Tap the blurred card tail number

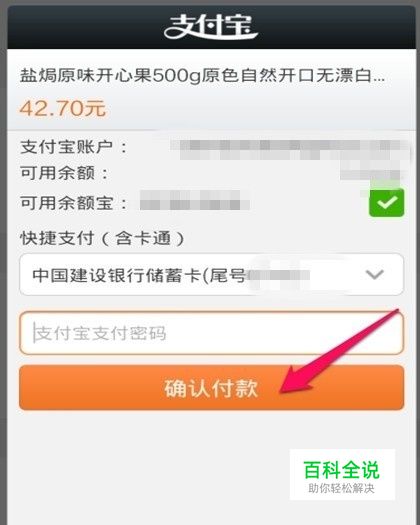click(280, 275)
